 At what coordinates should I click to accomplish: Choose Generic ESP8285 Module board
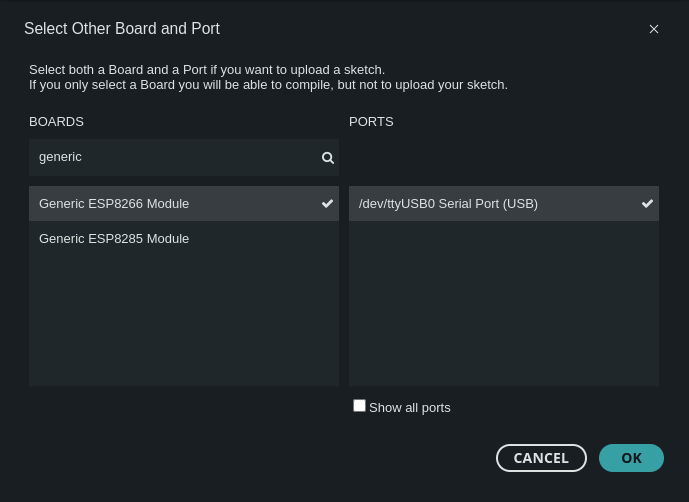tap(184, 239)
